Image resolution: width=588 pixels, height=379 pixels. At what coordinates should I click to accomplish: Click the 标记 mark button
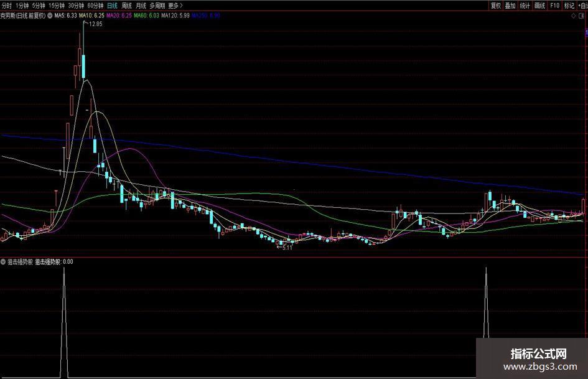569,6
